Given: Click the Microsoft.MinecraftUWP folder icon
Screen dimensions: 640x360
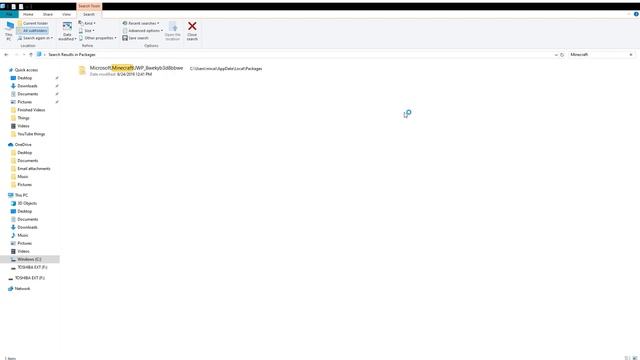Looking at the screenshot, I should (82, 71).
